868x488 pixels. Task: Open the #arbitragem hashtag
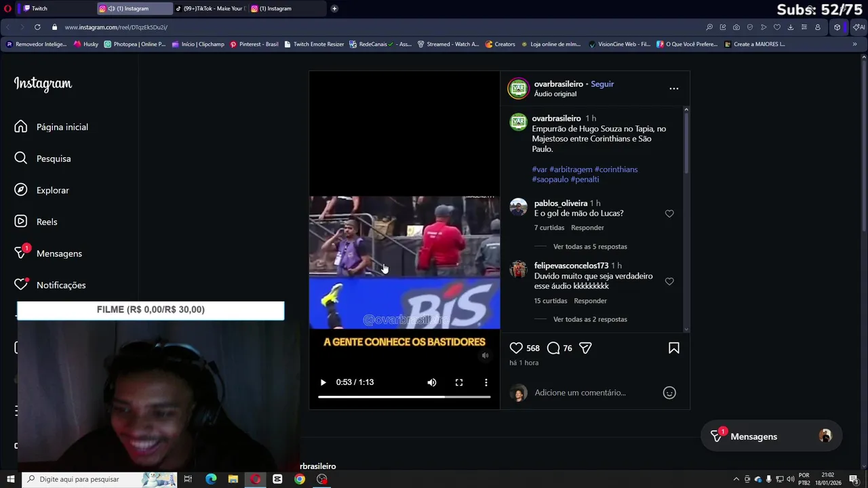pos(571,169)
